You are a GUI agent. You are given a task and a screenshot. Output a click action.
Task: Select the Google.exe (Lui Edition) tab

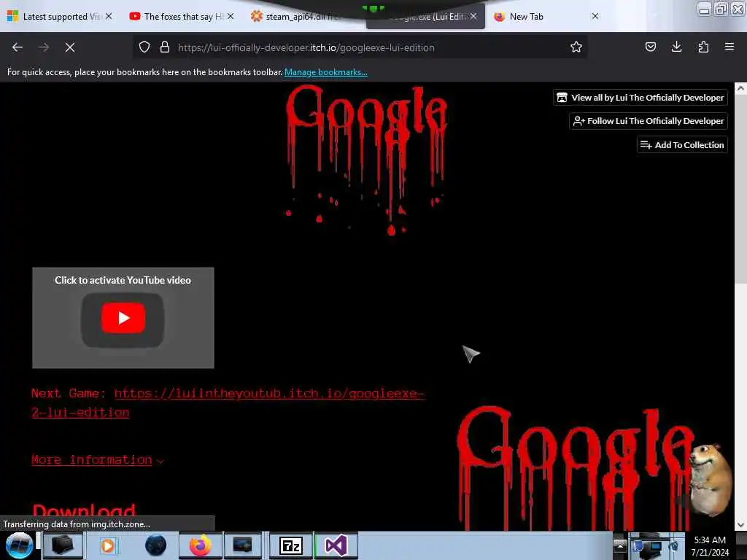coord(424,17)
